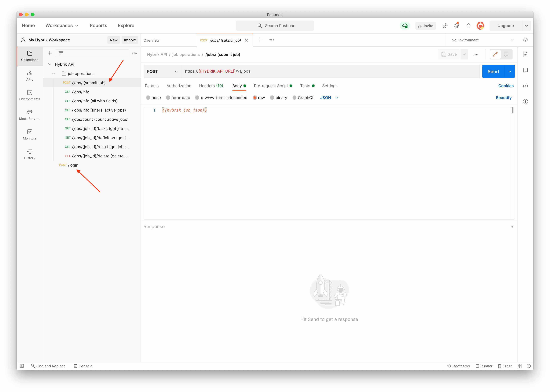The image size is (550, 392).
Task: Select the binary body type
Action: click(x=272, y=98)
